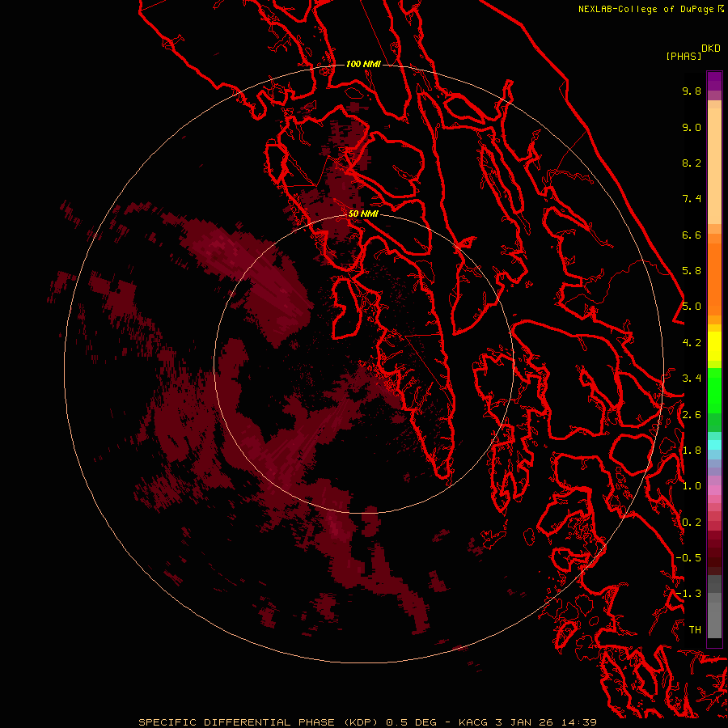Pick the cyan color bar segment near 1.8
This screenshot has width=728, height=728.
click(714, 445)
